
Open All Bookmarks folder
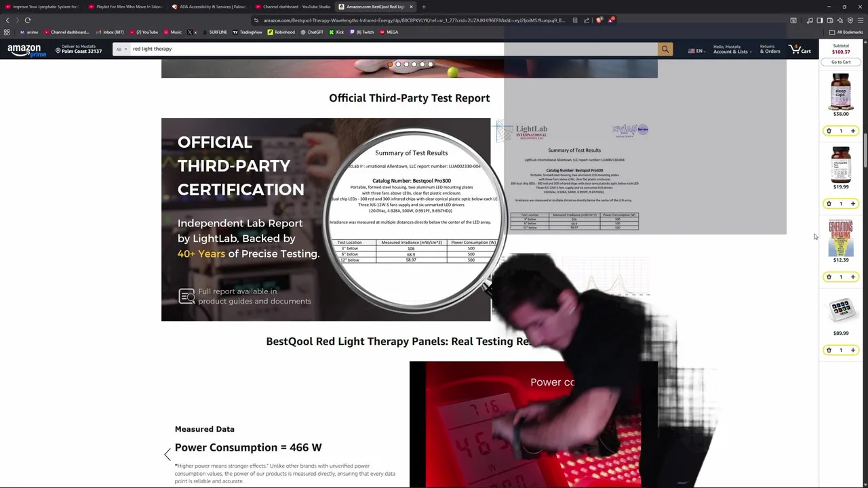[846, 32]
